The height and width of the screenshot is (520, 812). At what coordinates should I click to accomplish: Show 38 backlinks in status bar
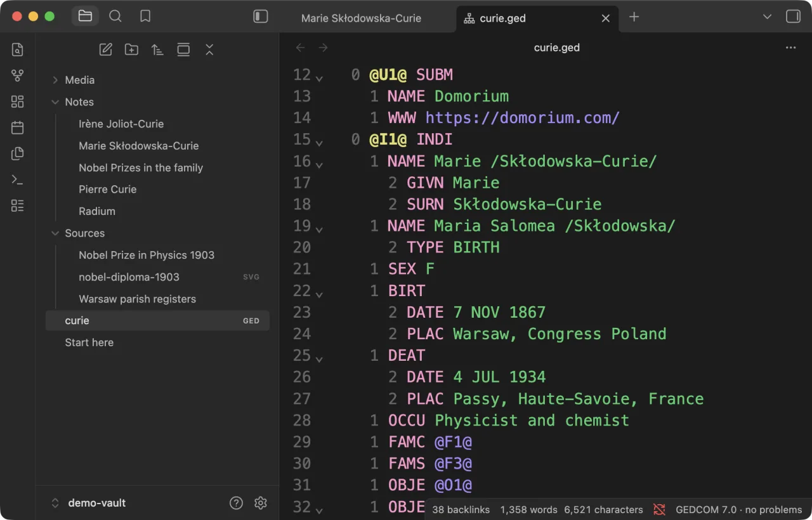[461, 509]
